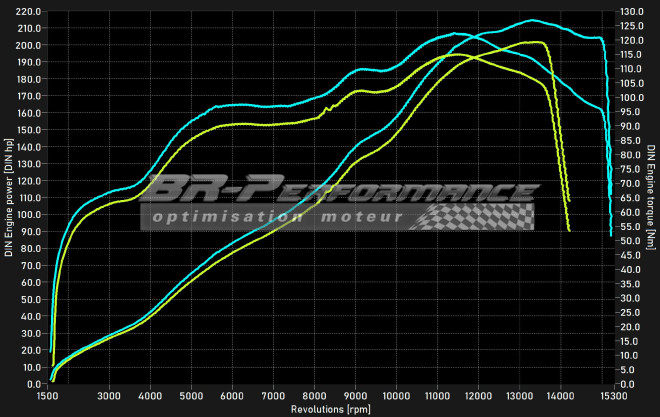Click the 'Revolutions [rpm]' axis label
660x417 pixels.
(x=332, y=409)
